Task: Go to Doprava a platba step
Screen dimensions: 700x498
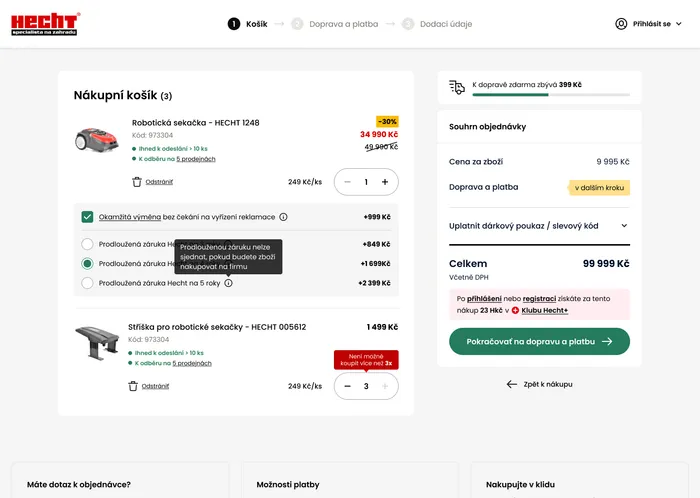Action: point(334,24)
